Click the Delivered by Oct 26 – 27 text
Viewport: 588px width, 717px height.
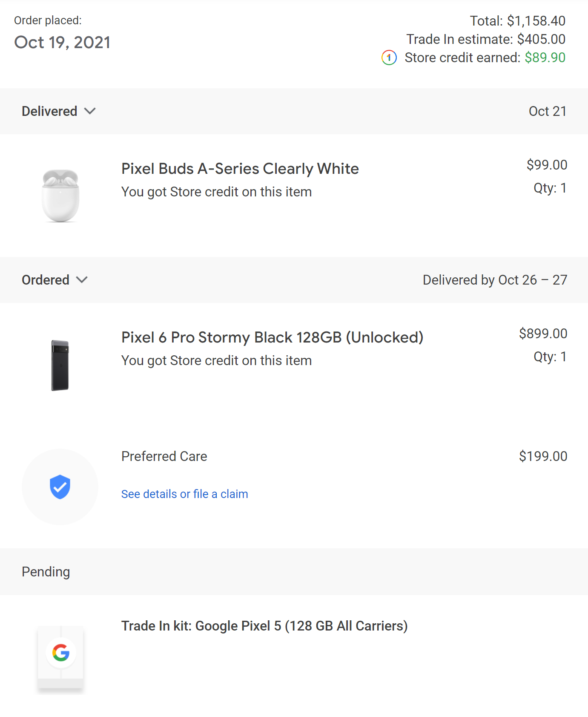(x=495, y=280)
